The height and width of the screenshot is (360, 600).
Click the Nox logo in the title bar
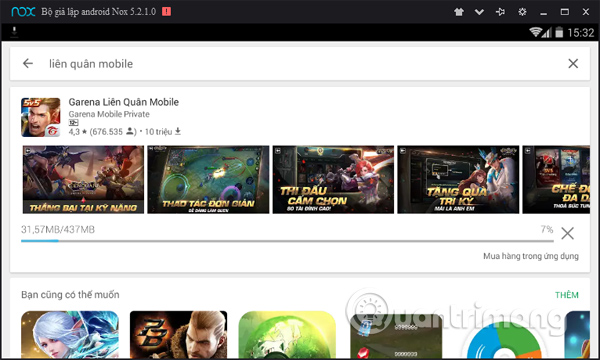click(x=23, y=12)
